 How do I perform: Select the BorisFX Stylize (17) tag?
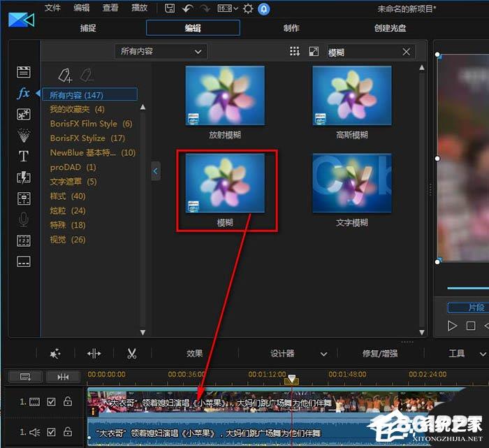(x=87, y=138)
